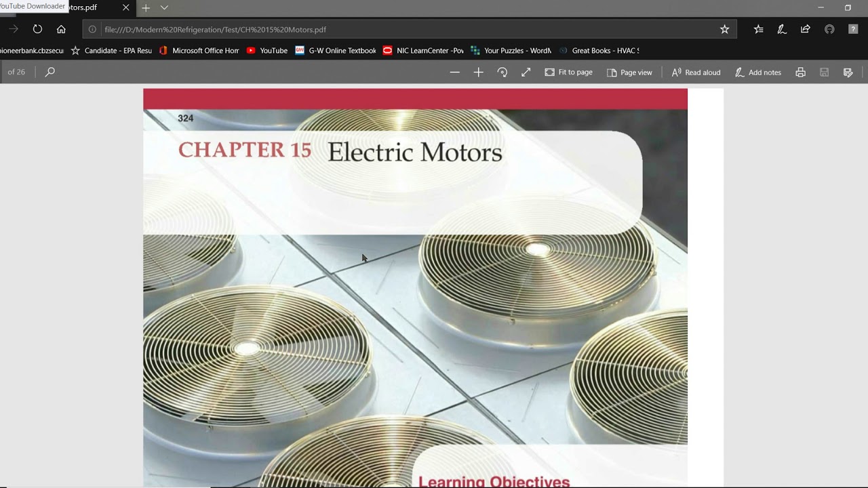The width and height of the screenshot is (868, 488).
Task: Click the headset icon in browser toolbar
Action: coord(829,29)
